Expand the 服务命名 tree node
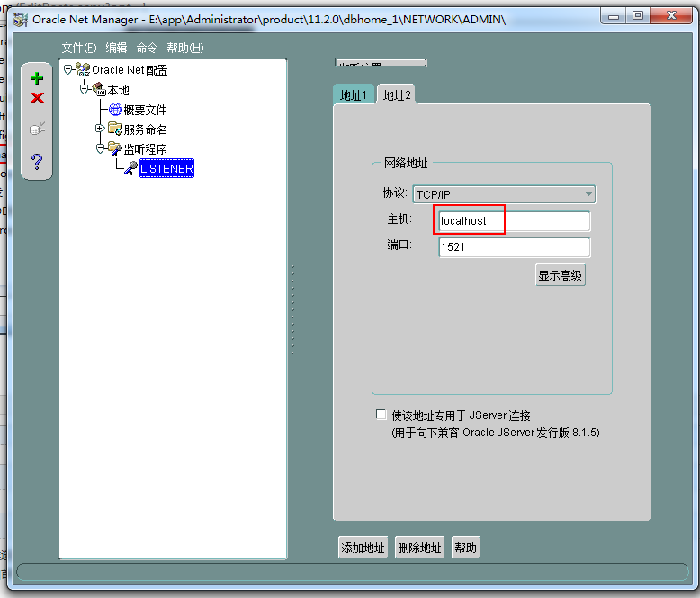The height and width of the screenshot is (598, 700). [100, 129]
